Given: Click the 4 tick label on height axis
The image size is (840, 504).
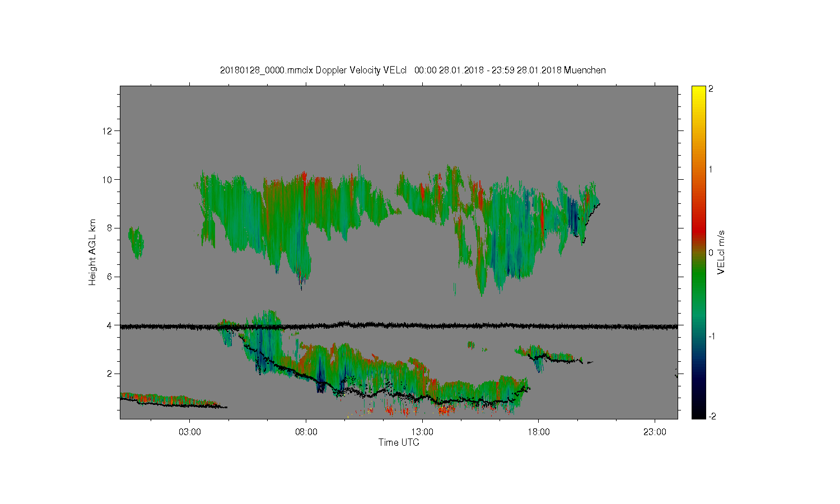Looking at the screenshot, I should click(x=110, y=325).
